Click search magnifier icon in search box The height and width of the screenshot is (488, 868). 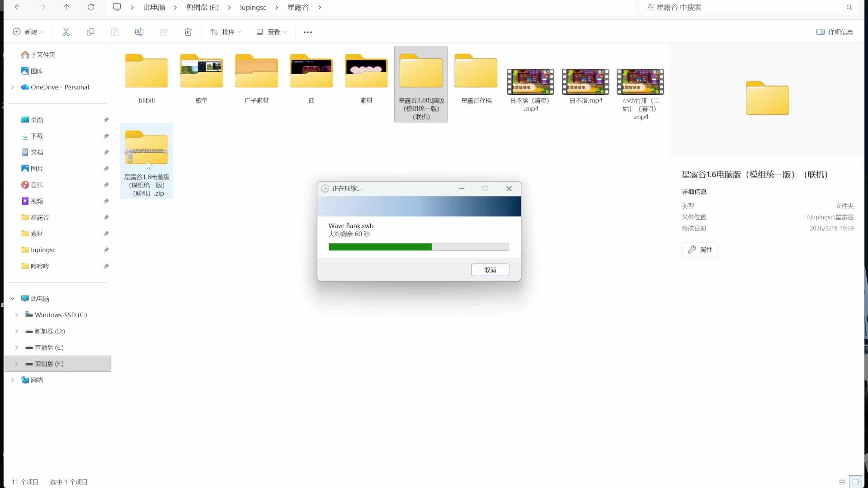tap(849, 7)
